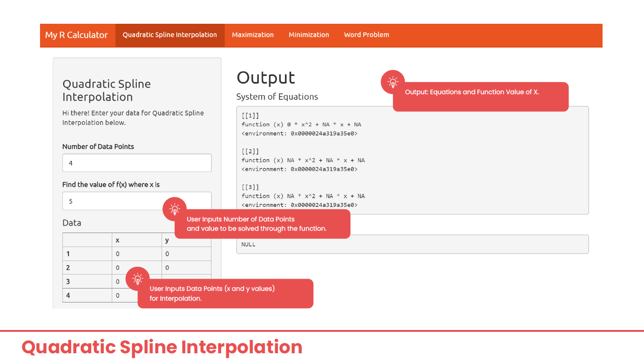Screen dimensions: 644x364
Task: Select the x cell in row 2
Action: coord(136,268)
